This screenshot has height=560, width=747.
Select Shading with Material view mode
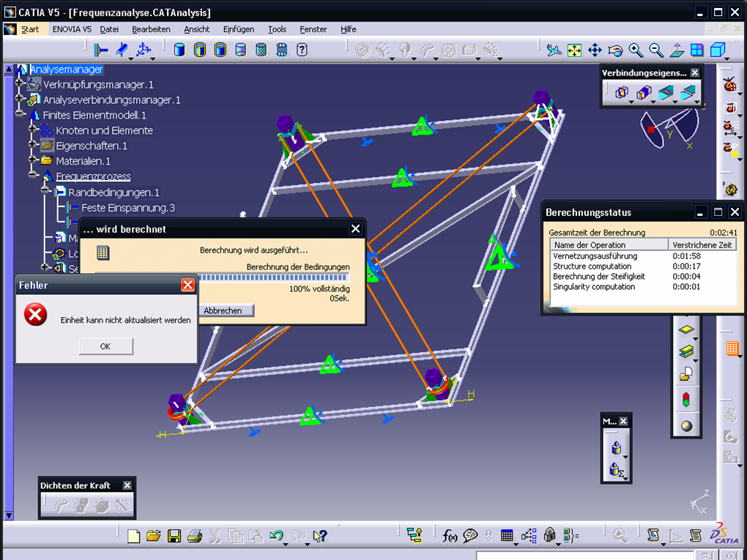(261, 50)
